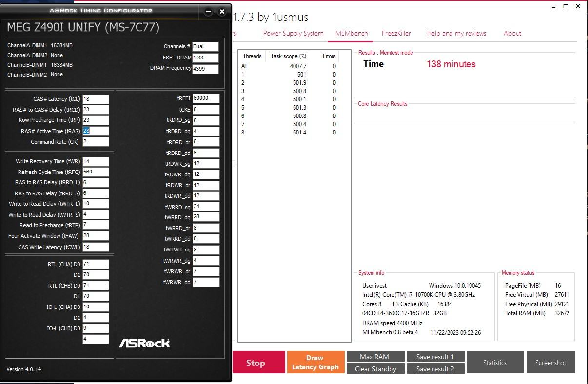
Task: Click the FSB : DRAM ratio field
Action: [x=205, y=58]
